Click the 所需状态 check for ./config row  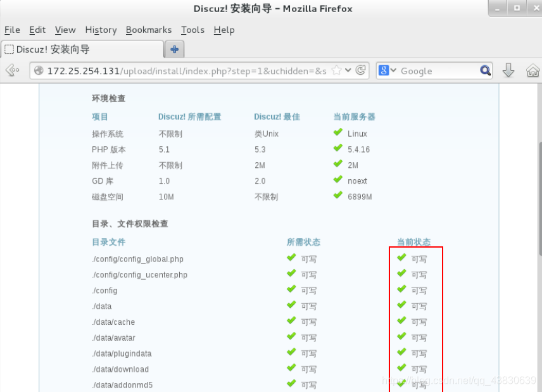pos(291,289)
